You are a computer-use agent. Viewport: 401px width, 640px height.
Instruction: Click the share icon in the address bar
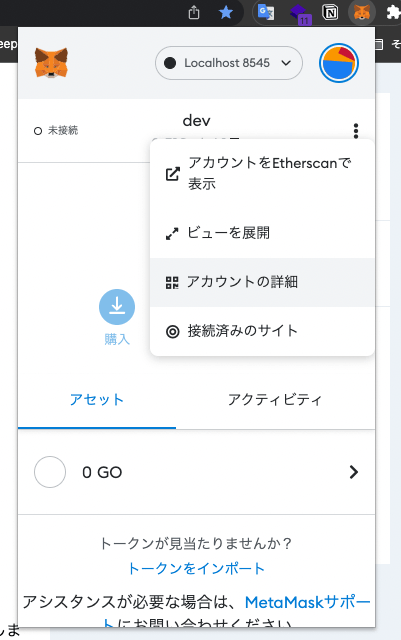194,12
